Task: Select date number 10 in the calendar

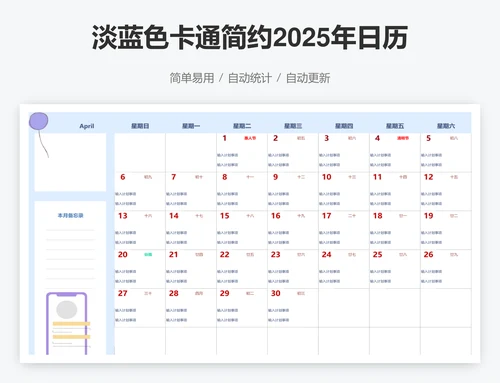Action: (327, 177)
